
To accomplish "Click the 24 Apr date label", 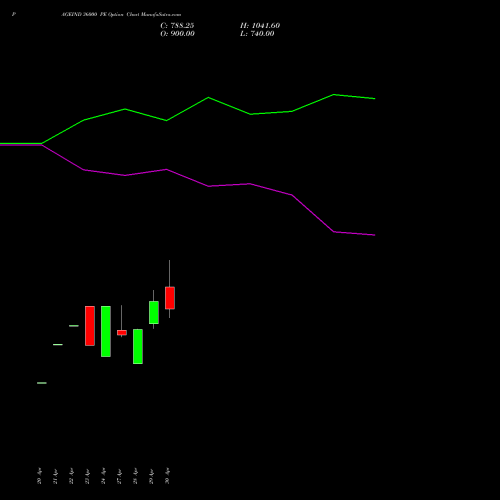I will tap(103, 476).
